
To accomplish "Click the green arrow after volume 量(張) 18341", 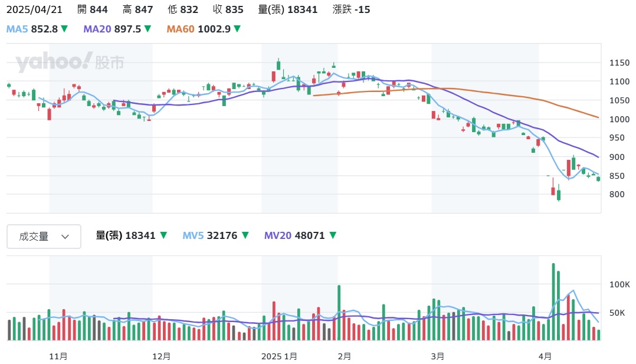I will tap(164, 235).
